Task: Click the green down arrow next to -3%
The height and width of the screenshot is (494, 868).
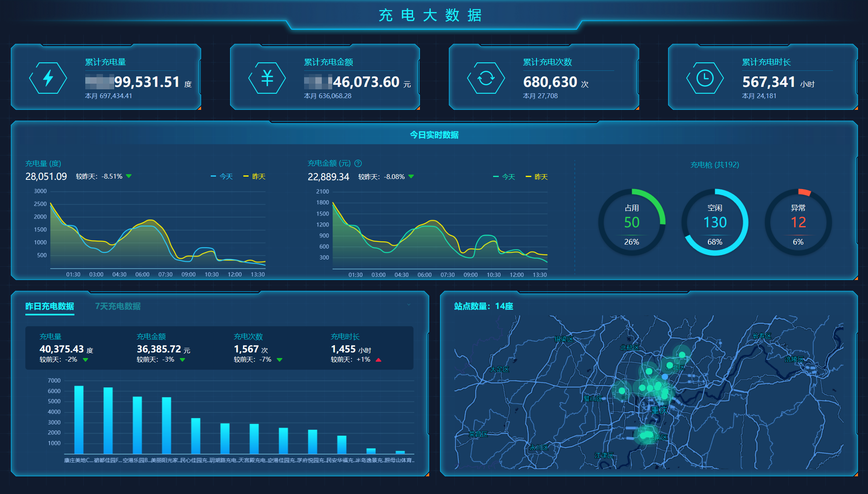Action: point(183,360)
